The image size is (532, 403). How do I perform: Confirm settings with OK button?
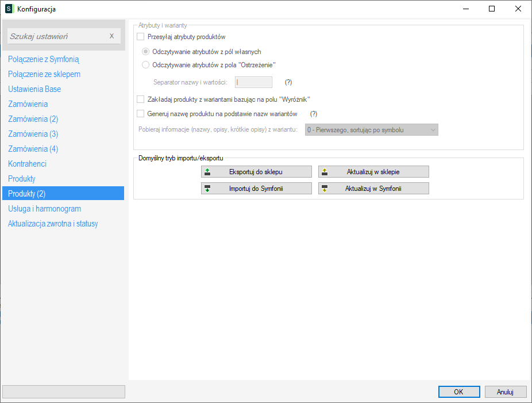(458, 392)
